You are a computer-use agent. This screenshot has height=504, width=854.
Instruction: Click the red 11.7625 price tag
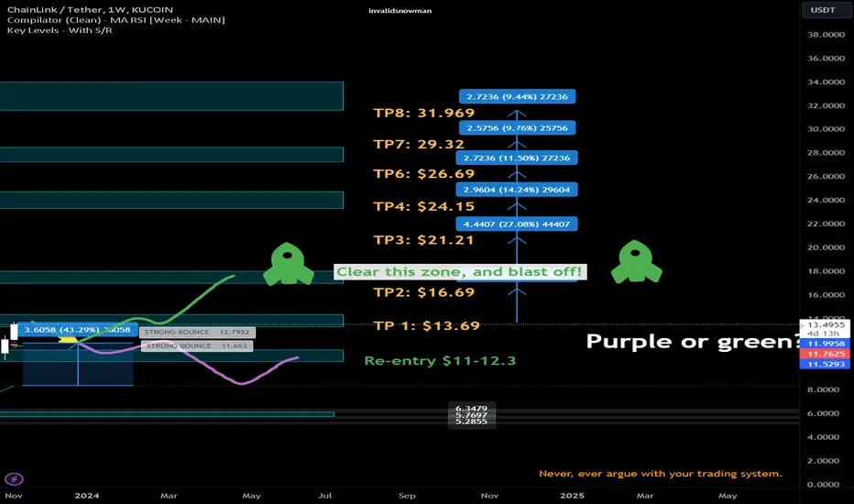pos(825,354)
